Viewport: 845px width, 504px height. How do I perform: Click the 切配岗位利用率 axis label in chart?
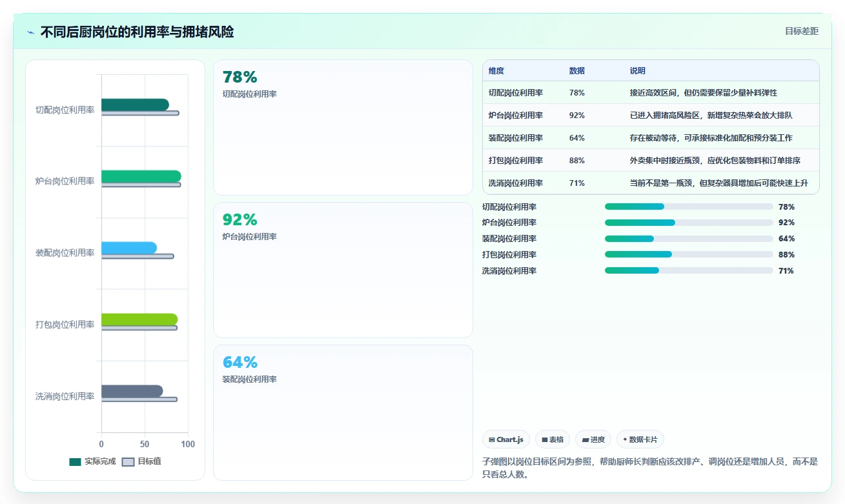(65, 110)
